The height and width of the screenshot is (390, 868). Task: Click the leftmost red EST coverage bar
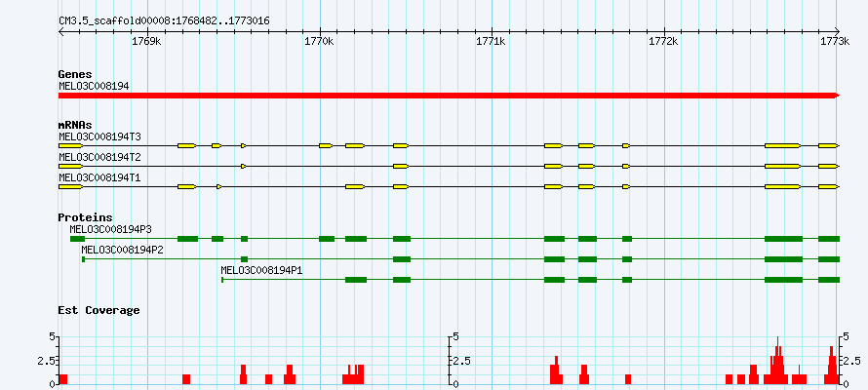pyautogui.click(x=63, y=379)
